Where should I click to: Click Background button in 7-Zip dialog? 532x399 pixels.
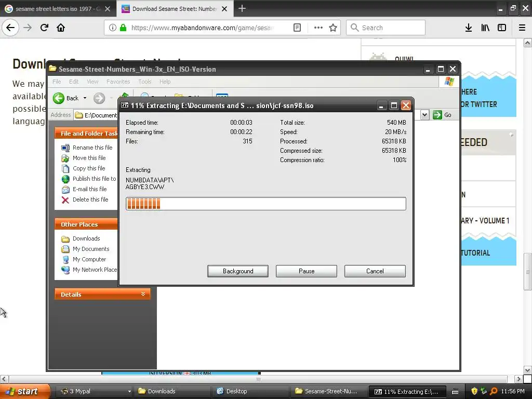(x=238, y=271)
